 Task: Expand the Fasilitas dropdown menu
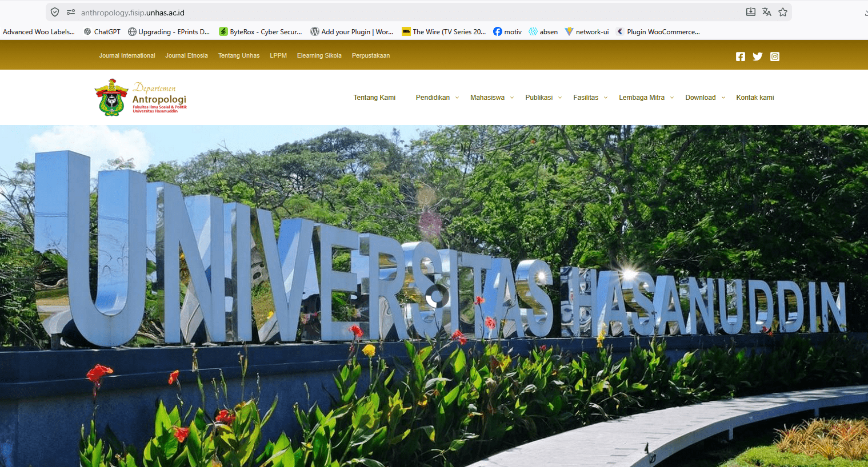pos(590,98)
